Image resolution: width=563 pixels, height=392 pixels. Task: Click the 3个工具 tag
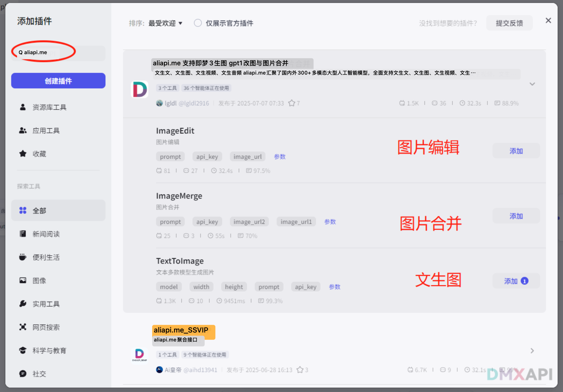click(x=167, y=88)
